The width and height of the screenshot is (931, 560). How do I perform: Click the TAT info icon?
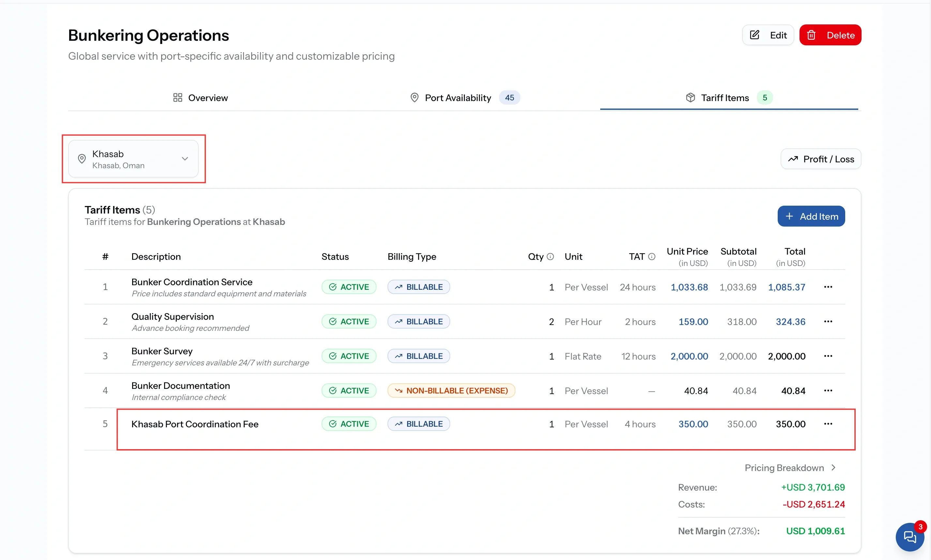pos(652,257)
